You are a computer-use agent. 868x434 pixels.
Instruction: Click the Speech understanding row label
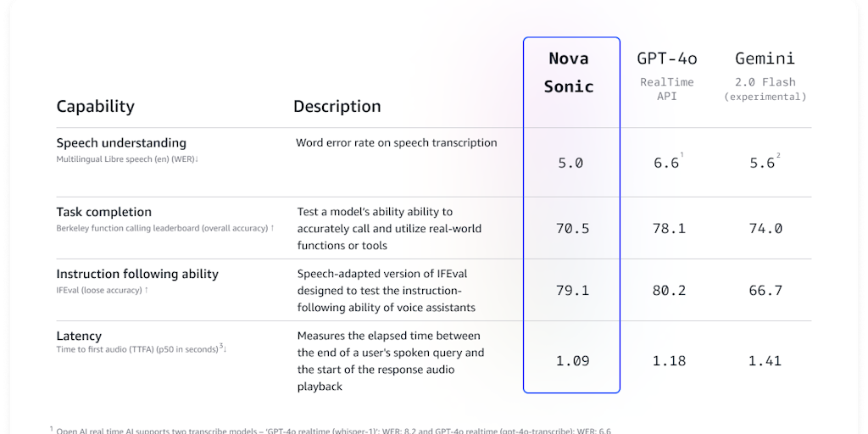coord(121,142)
